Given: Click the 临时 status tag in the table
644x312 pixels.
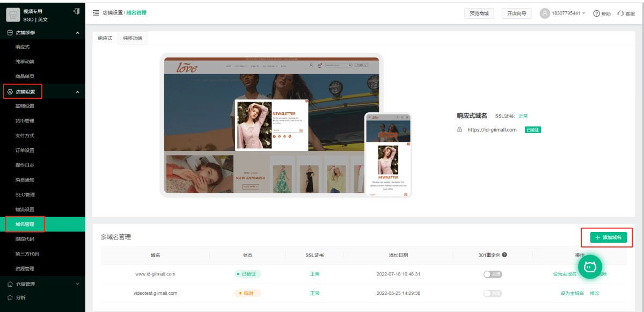Looking at the screenshot, I should pyautogui.click(x=247, y=293).
